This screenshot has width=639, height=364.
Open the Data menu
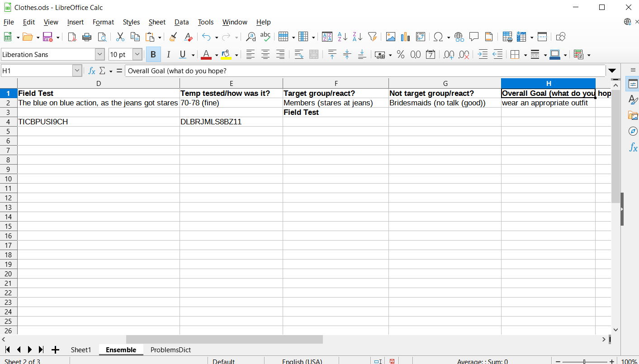[x=181, y=22]
